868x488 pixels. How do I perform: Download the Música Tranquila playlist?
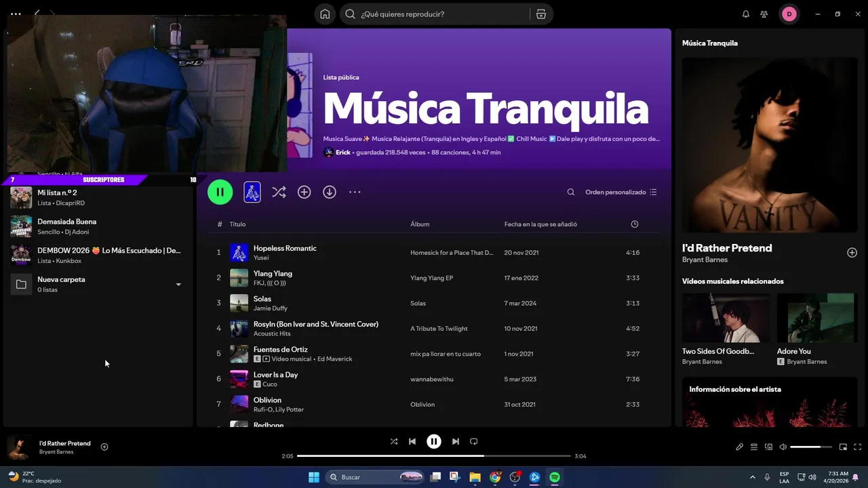click(330, 192)
